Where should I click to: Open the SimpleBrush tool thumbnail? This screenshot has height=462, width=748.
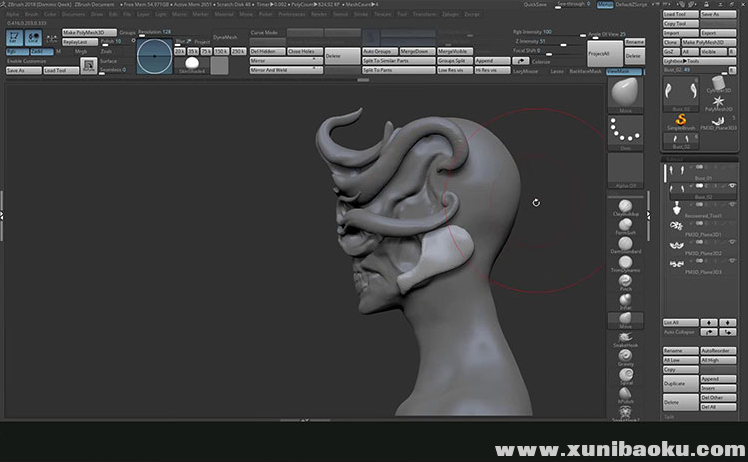tap(681, 120)
